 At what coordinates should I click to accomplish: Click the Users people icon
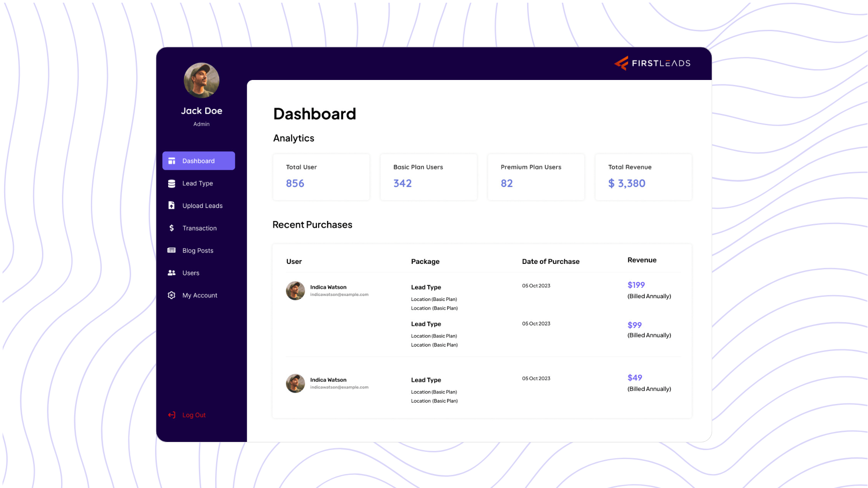pos(172,273)
